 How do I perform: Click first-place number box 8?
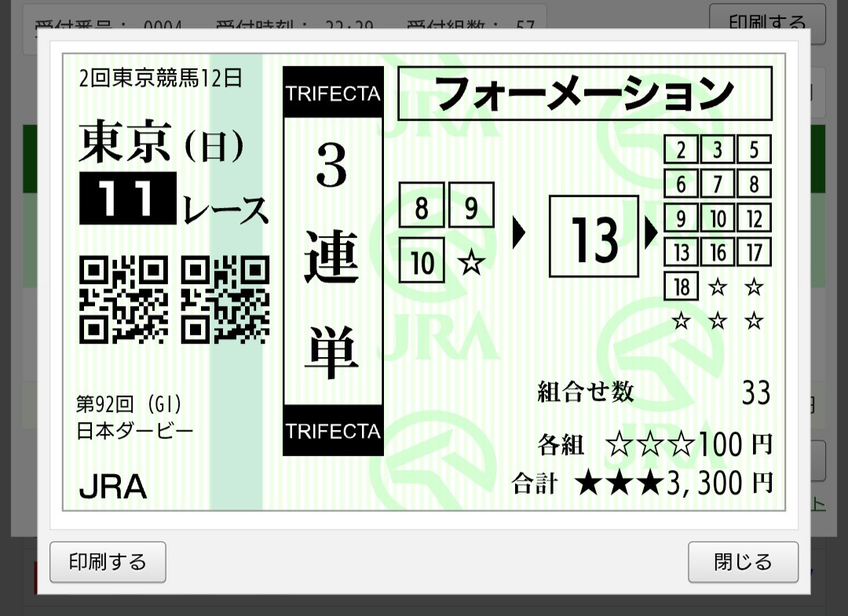pyautogui.click(x=422, y=205)
